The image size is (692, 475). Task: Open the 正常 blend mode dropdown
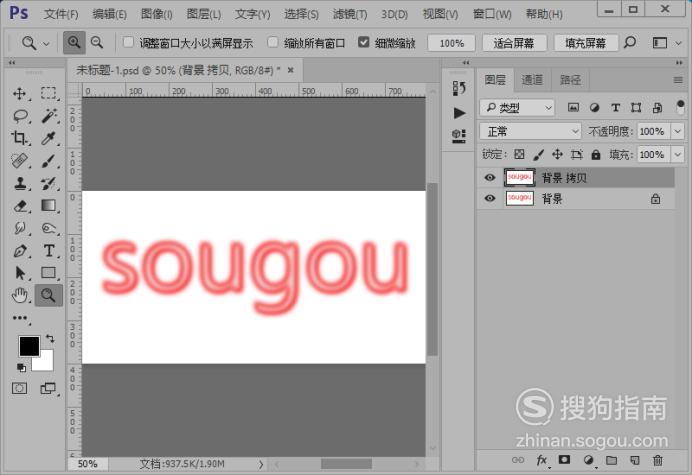point(530,131)
